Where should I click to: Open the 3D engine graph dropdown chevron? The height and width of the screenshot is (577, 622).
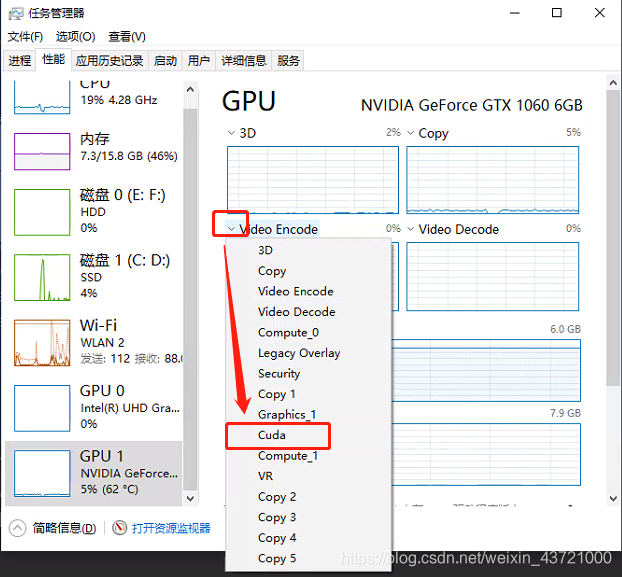tap(231, 133)
